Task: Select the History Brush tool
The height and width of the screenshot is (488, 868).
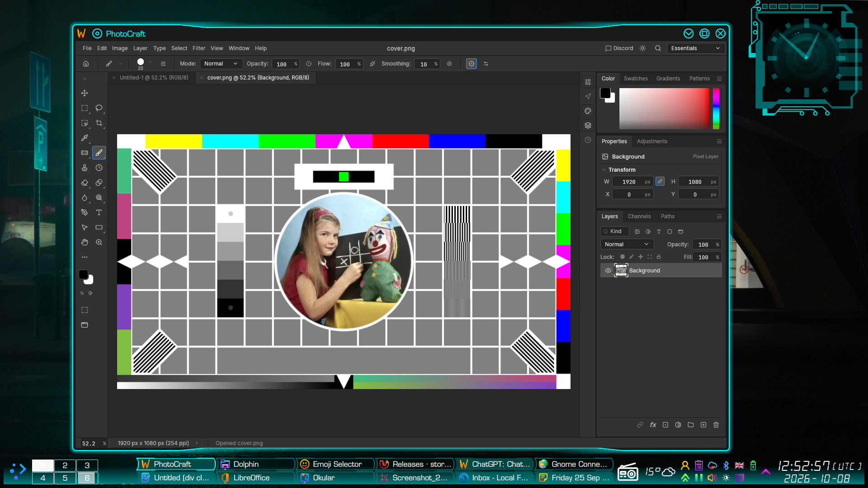Action: coord(99,168)
